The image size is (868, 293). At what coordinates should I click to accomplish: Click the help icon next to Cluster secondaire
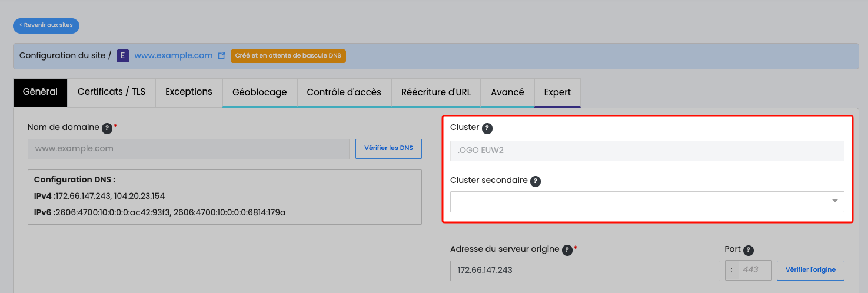(535, 181)
